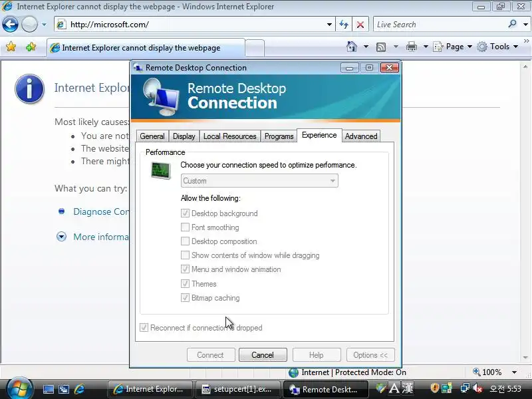Toggle Menu and window animation checkbox
532x399 pixels.
click(x=185, y=269)
